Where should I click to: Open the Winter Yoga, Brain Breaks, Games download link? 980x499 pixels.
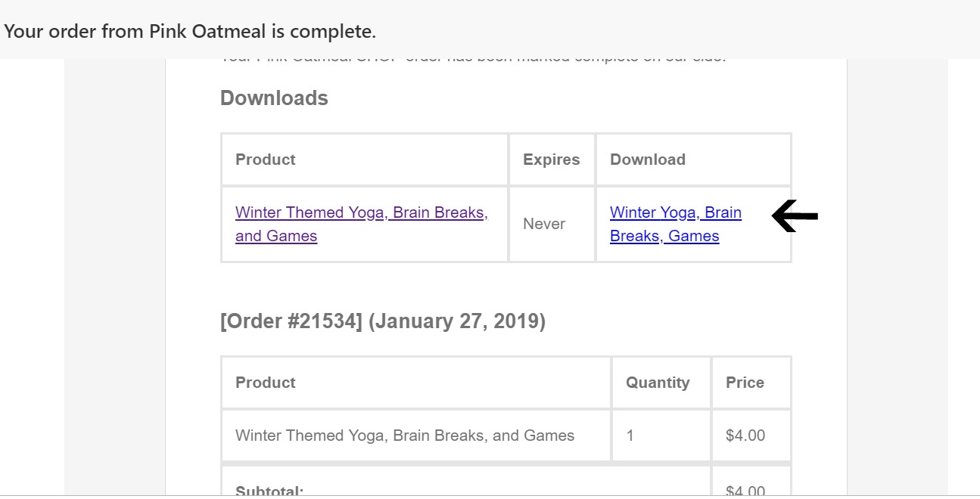point(676,224)
